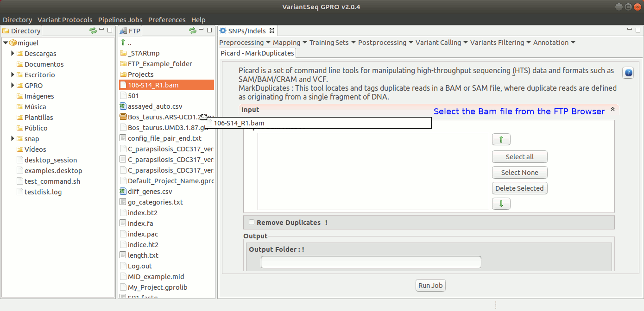The height and width of the screenshot is (311, 644).
Task: Move selected BAM file up with green arrow
Action: tap(501, 140)
